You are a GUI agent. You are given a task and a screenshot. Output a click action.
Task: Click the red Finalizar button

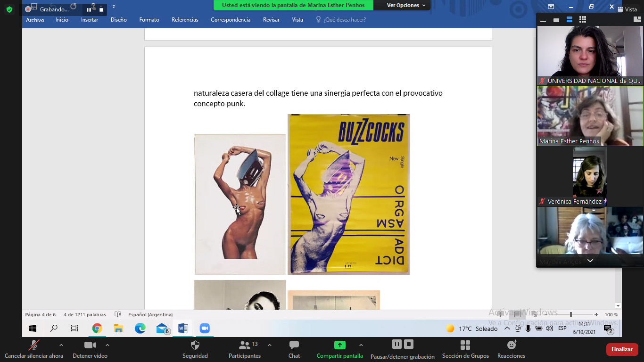tap(622, 349)
